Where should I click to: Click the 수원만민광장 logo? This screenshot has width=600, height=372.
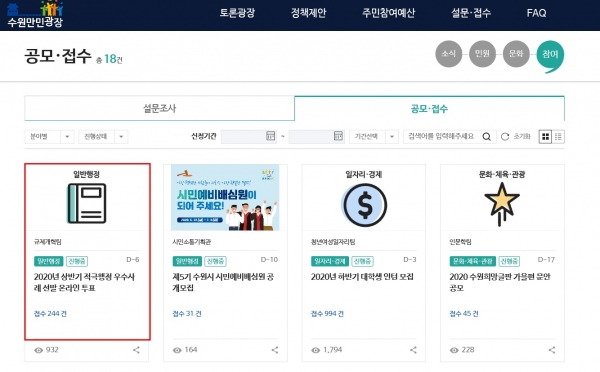click(x=35, y=15)
